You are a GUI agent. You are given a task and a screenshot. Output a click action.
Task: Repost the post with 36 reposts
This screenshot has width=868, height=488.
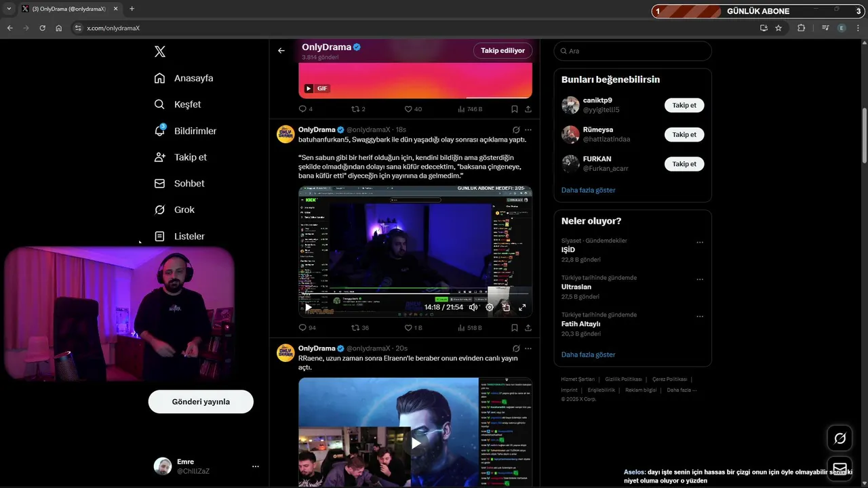[360, 328]
